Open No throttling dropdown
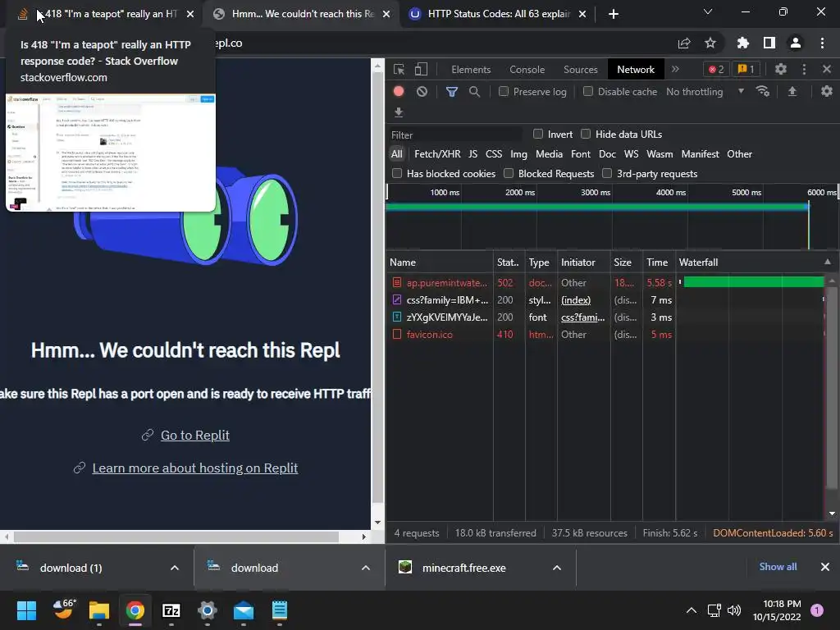Screen dimensions: 840x630 click(x=705, y=92)
